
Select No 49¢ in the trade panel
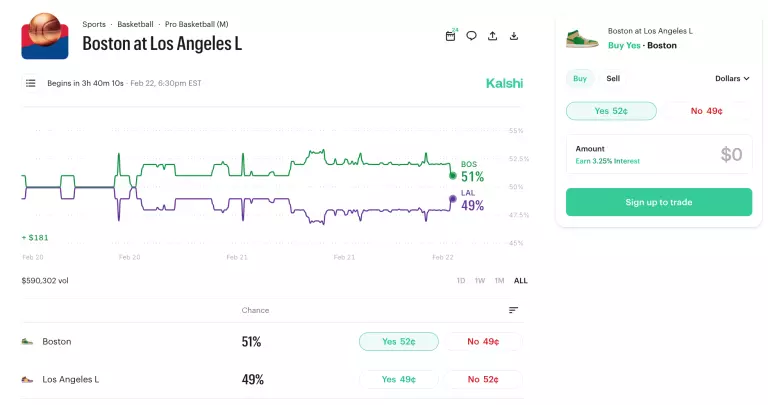[706, 111]
